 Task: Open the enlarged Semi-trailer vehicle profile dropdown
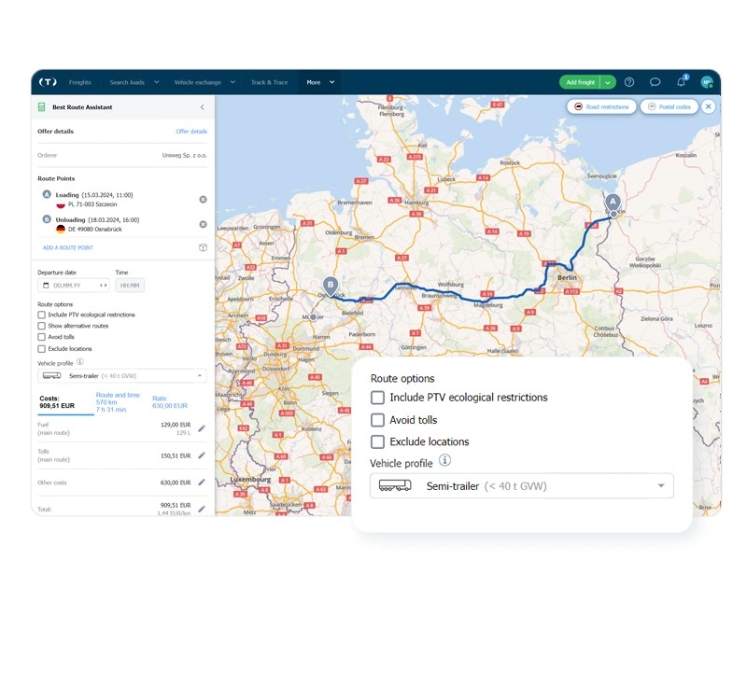522,485
